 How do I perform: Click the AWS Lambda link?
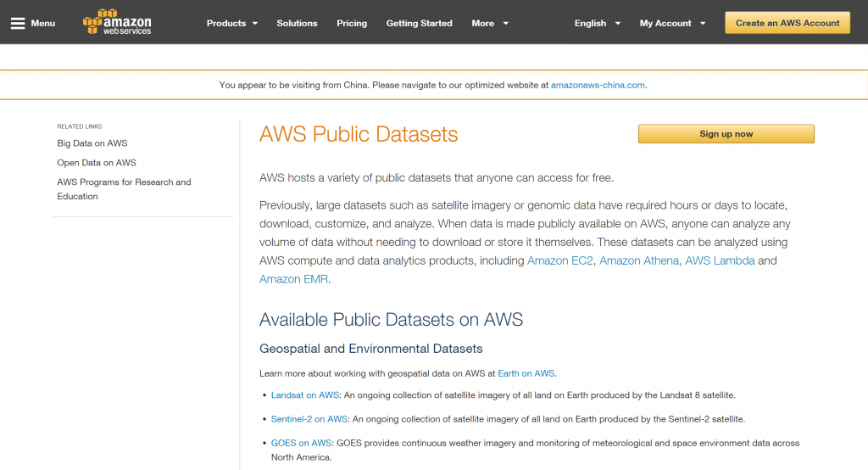[719, 260]
